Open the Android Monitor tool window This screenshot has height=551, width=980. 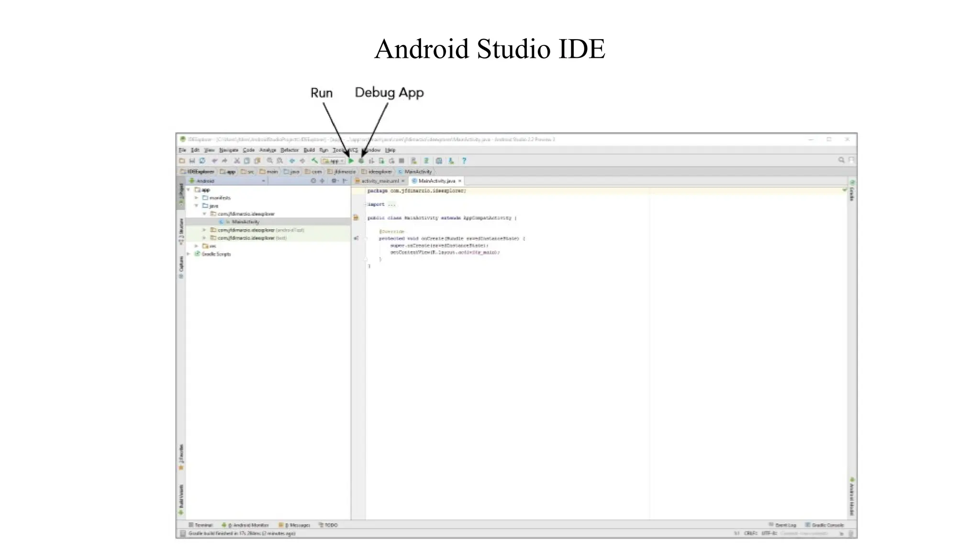click(245, 525)
